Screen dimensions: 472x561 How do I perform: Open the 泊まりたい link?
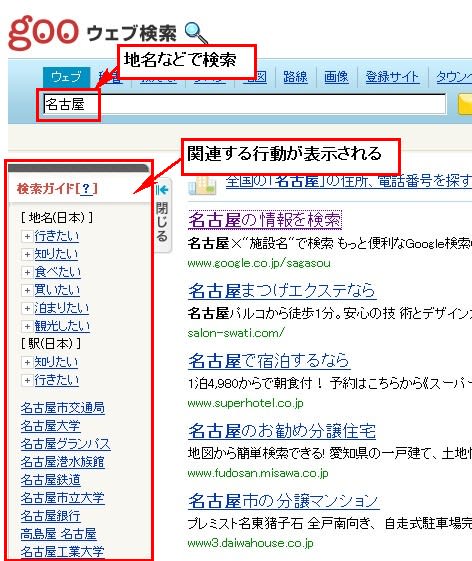[62, 308]
